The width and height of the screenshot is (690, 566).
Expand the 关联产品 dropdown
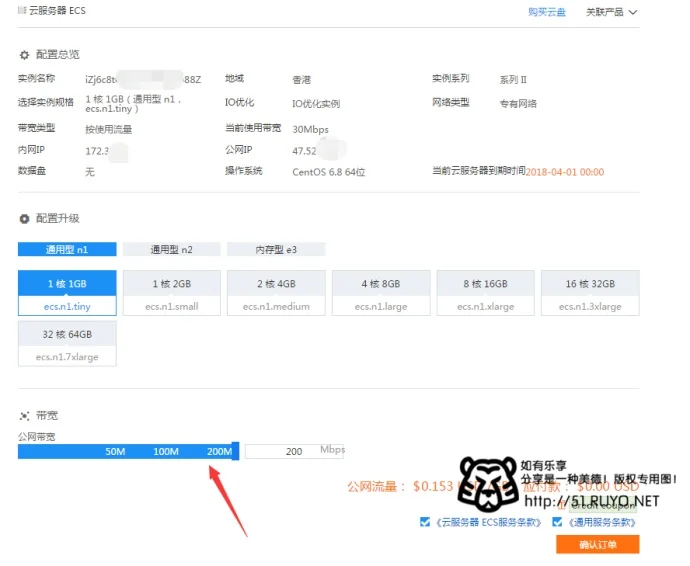tap(611, 12)
